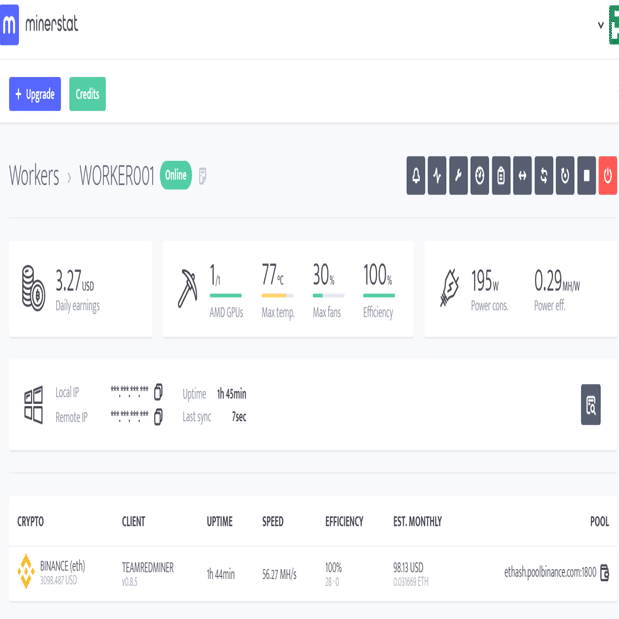Open the clipboard-style log icon button
Viewport: 619px width, 619px height.
pos(501,175)
